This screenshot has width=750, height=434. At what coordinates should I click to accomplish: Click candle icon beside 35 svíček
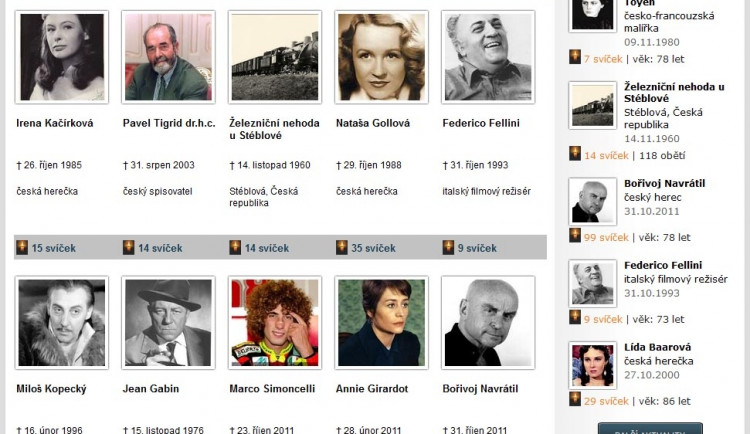(x=342, y=247)
